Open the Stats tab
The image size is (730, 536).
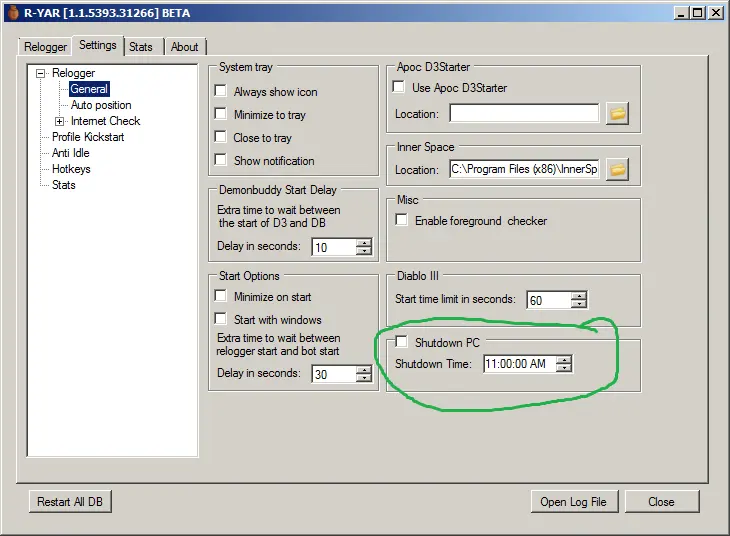pos(141,47)
